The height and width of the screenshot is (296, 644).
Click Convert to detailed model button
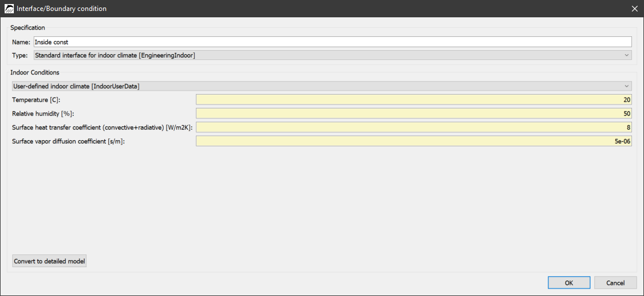coord(50,261)
